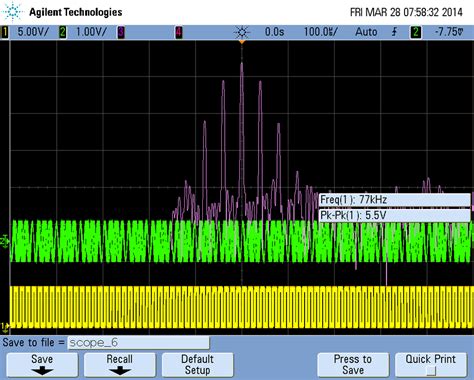Click the channel 2 ground level marker
This screenshot has width=474, height=380.
pos(5,241)
